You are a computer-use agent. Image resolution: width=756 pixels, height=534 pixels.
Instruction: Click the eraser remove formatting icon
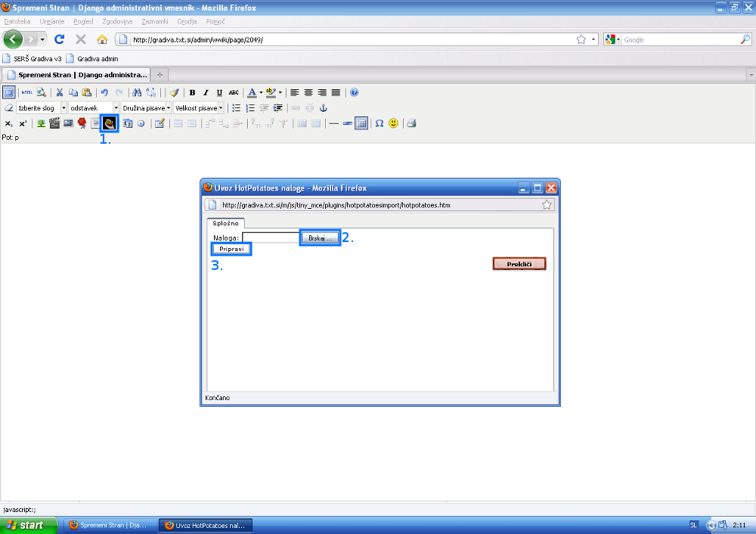(x=8, y=108)
